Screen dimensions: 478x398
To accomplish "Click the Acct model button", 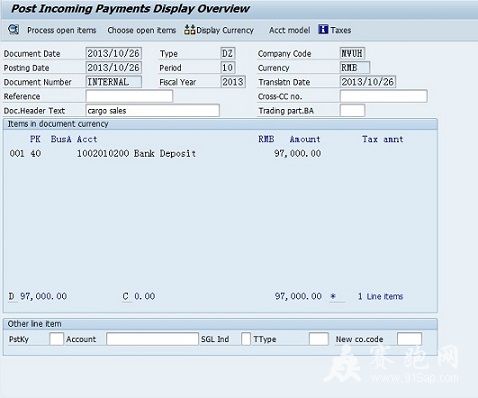I will click(x=289, y=30).
